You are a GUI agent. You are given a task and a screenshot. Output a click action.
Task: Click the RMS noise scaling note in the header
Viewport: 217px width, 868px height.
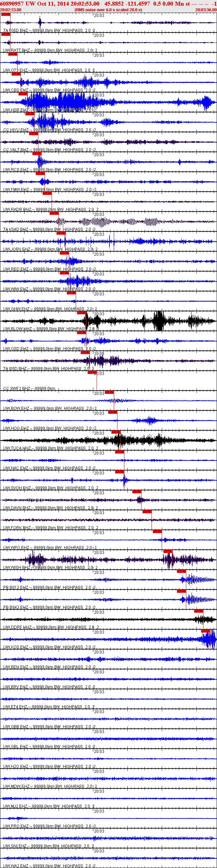coord(108,10)
